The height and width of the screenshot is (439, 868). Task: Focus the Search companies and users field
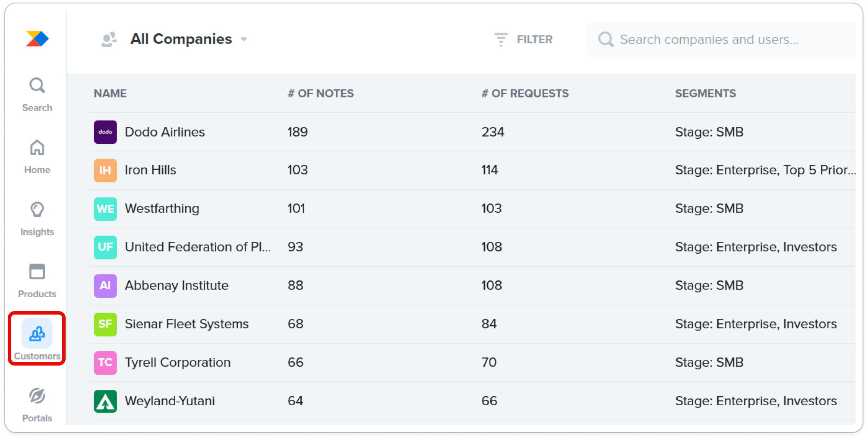point(721,39)
